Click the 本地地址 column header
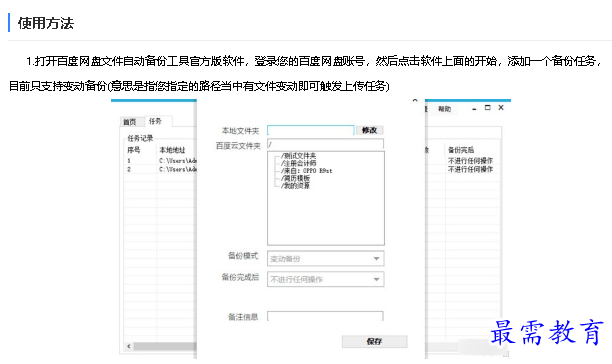This screenshot has width=612, height=364. pos(172,150)
